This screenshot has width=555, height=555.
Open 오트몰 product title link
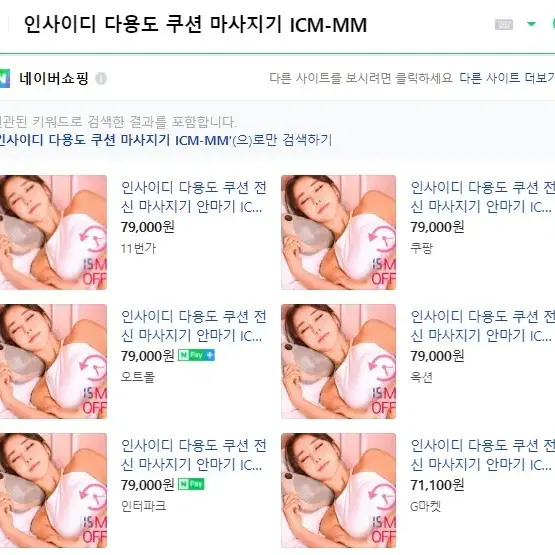193,326
